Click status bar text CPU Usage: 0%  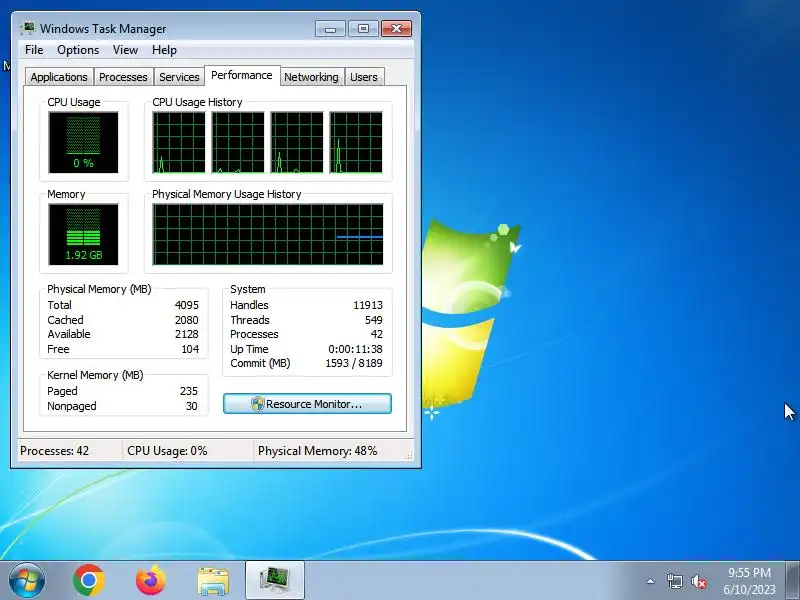coord(167,451)
